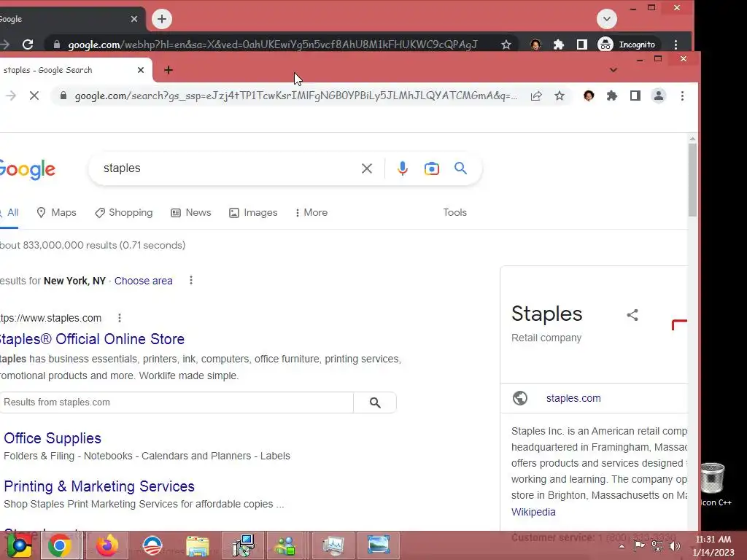This screenshot has height=560, width=747.
Task: Click the Action Center flag tray icon
Action: (x=639, y=546)
